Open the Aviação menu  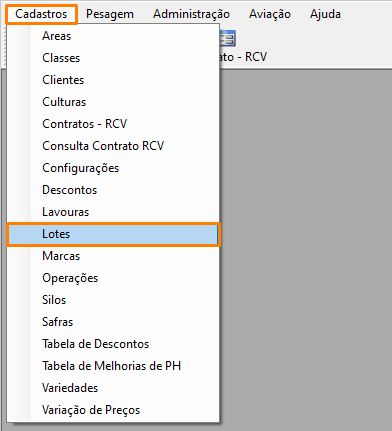pos(270,14)
